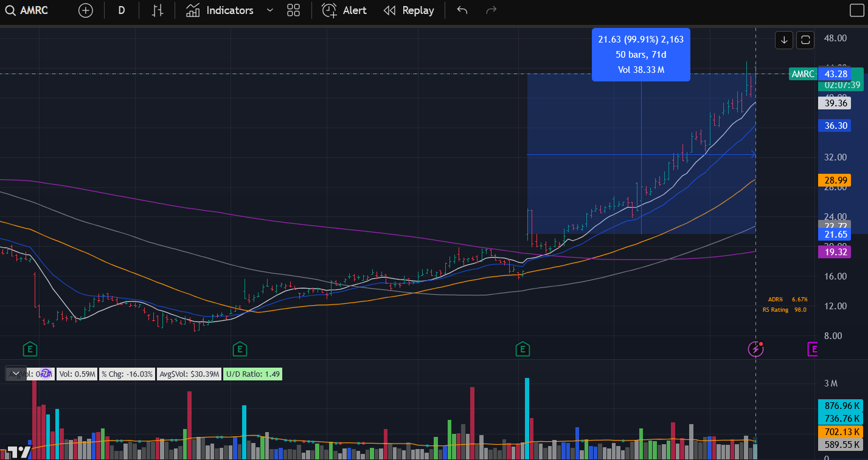Click the redo arrow icon
This screenshot has width=868, height=460.
tap(491, 10)
